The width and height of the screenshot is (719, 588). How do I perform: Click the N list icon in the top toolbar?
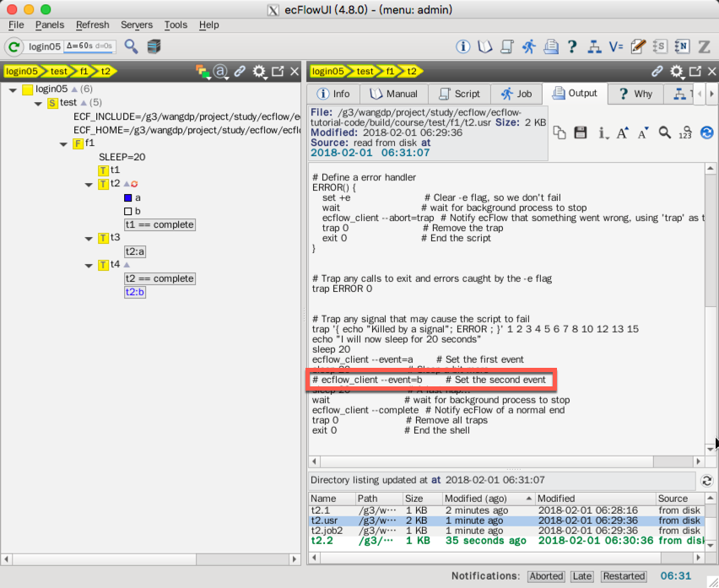click(x=682, y=46)
